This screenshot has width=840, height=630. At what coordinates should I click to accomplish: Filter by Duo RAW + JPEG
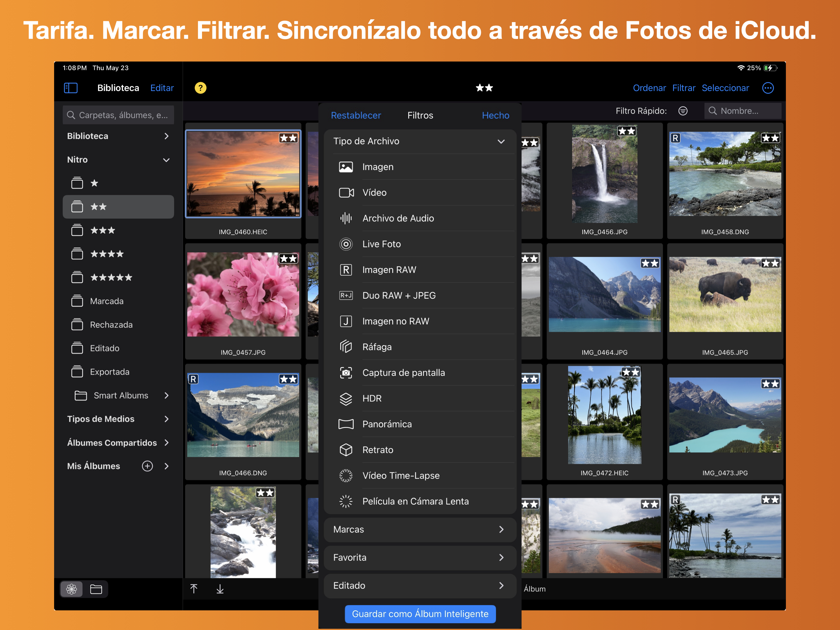(x=420, y=296)
